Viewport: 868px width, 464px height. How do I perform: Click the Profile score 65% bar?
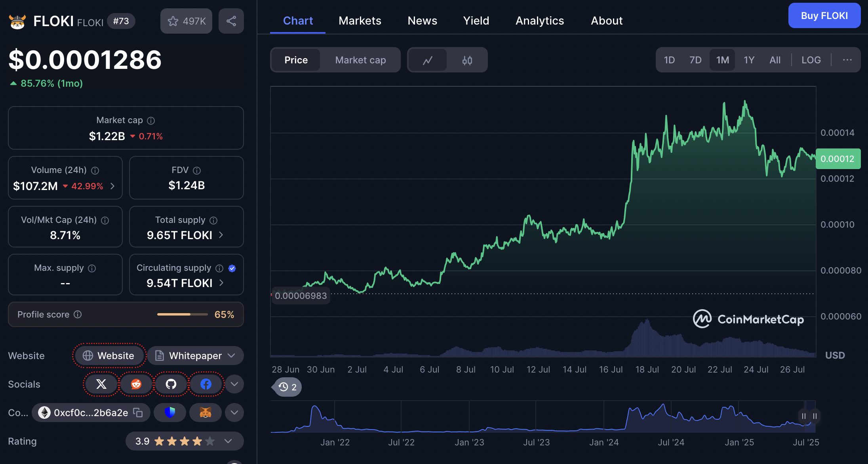(183, 314)
